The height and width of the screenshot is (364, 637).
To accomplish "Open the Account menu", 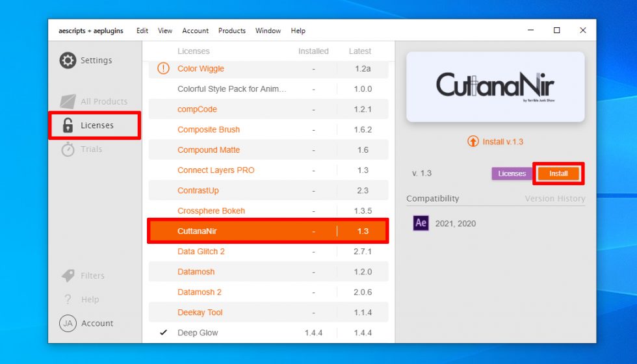I will point(196,31).
